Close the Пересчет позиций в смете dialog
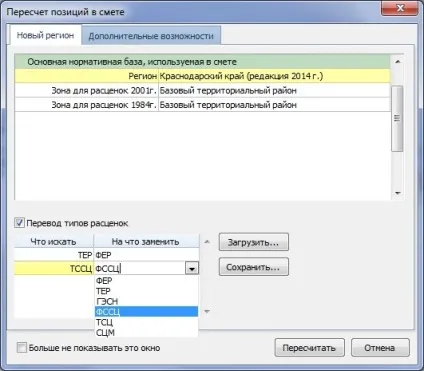424x371 pixels. pos(399,8)
